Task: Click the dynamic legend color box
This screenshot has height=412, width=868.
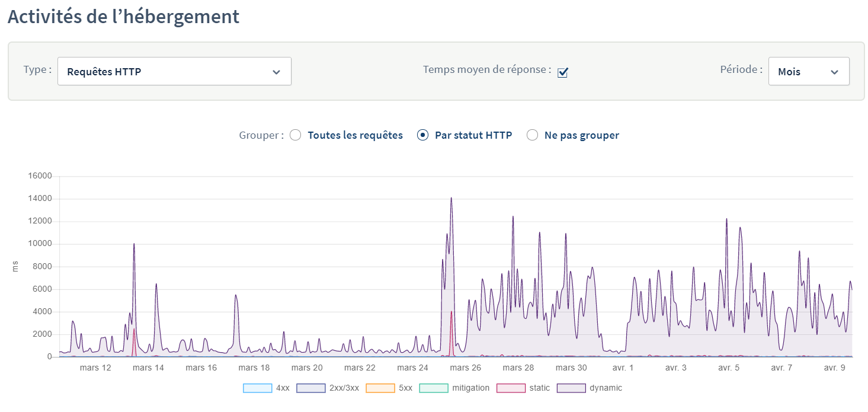Action: coord(571,388)
